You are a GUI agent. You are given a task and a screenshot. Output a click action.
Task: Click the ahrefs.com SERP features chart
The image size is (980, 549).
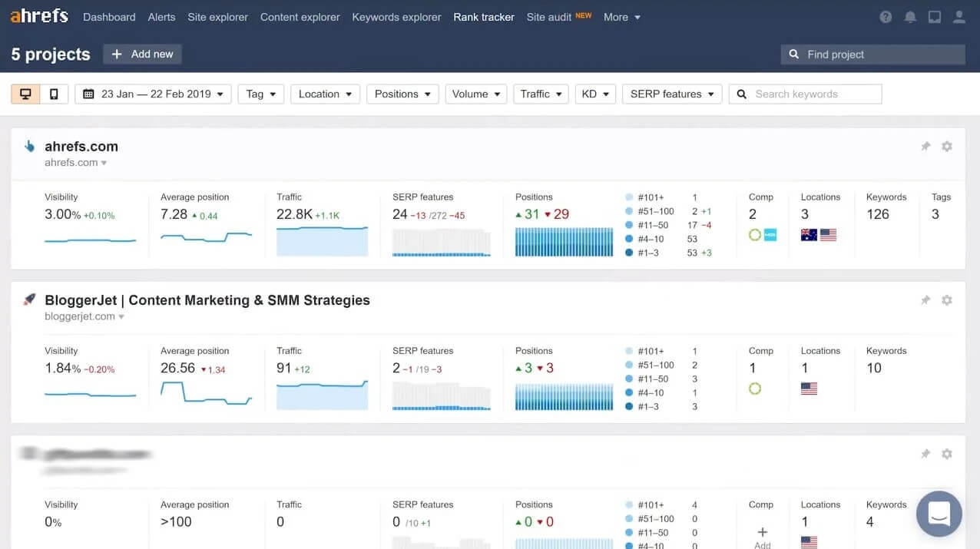[x=442, y=242]
